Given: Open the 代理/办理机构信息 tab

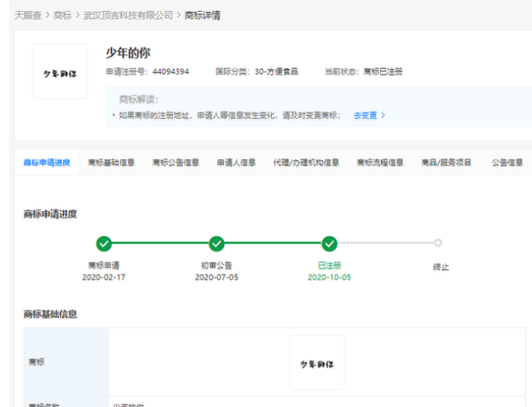Looking at the screenshot, I should (x=306, y=162).
